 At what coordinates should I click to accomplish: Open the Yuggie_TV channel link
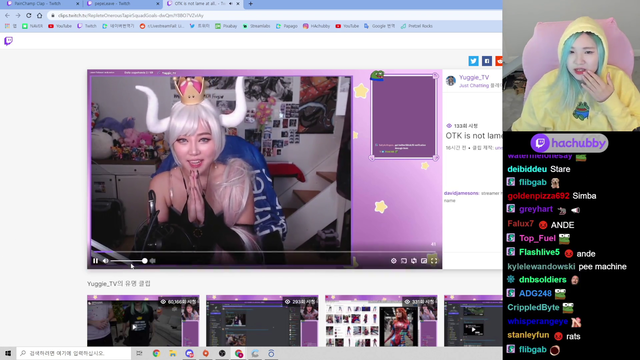pyautogui.click(x=474, y=77)
